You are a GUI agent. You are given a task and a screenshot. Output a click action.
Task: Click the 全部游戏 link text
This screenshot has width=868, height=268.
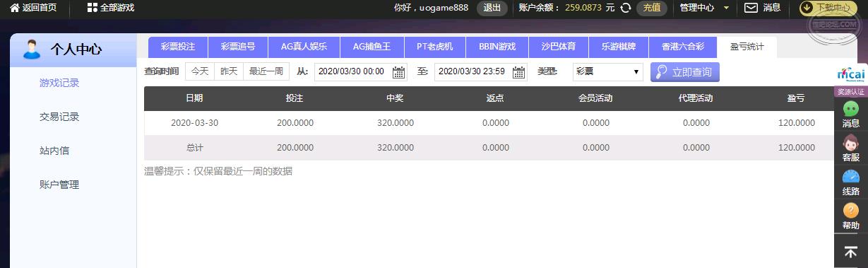pyautogui.click(x=117, y=8)
